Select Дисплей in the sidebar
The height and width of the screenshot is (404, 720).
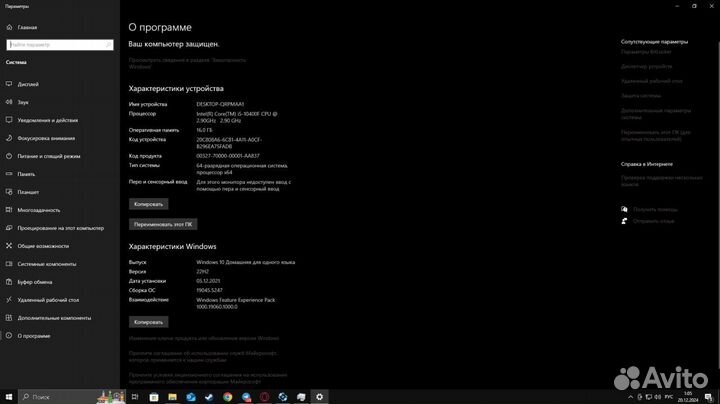pyautogui.click(x=29, y=83)
